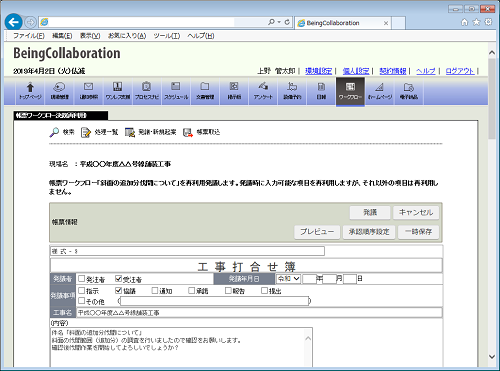Click the ログアウト link
The width and height of the screenshot is (500, 371).
click(460, 71)
